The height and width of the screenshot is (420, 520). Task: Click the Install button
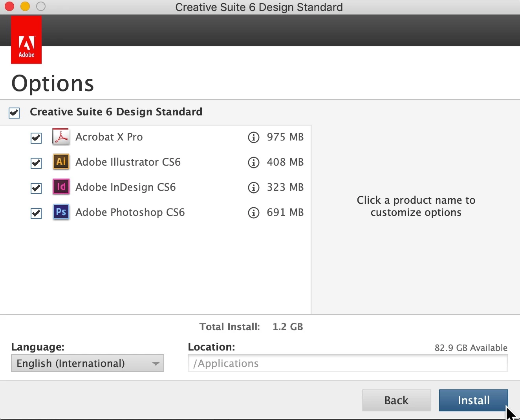473,400
